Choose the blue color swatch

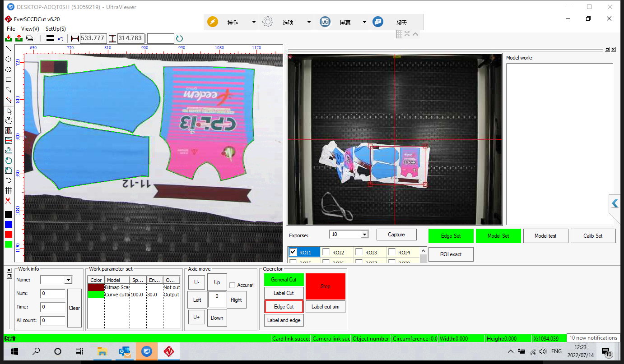pyautogui.click(x=9, y=224)
